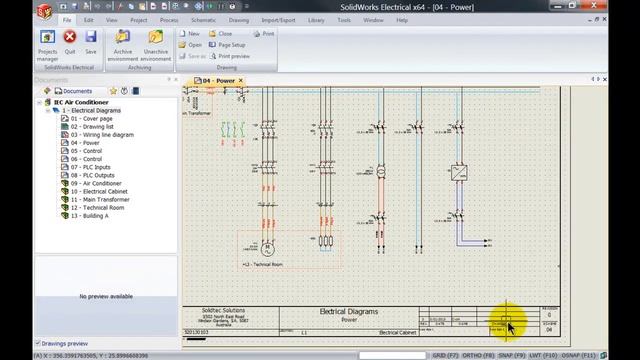Click Close in the Drawing group
The height and width of the screenshot is (360, 640).
[220, 33]
